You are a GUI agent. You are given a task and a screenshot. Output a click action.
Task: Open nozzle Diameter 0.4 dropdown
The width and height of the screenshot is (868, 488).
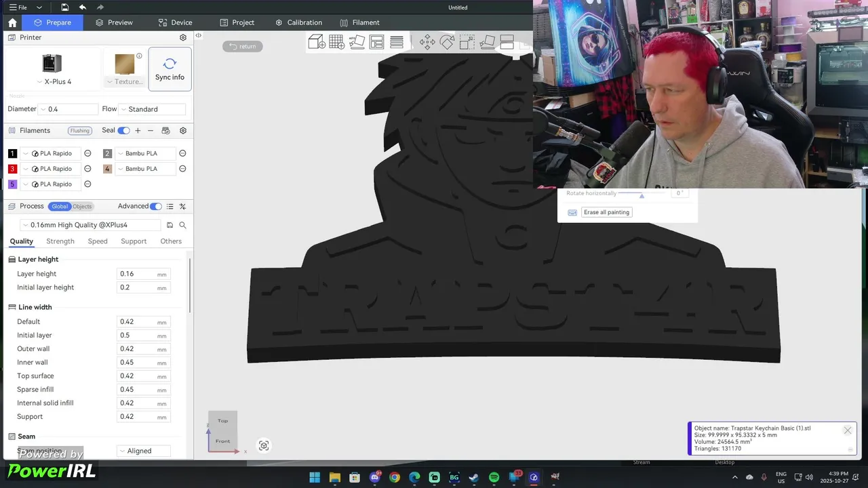[x=68, y=109]
